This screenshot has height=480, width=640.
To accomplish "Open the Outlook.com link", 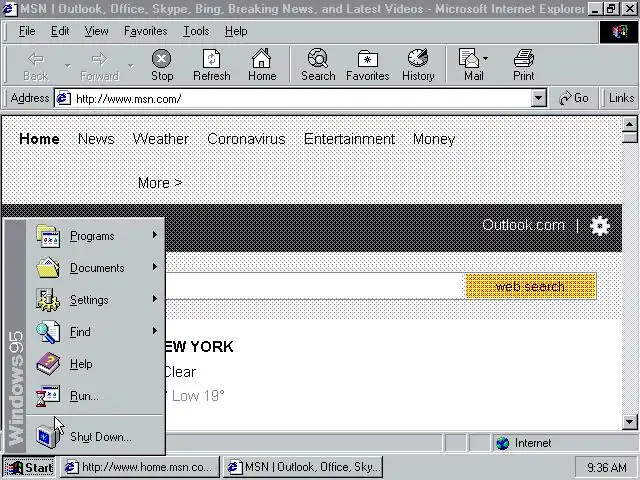I will (523, 225).
